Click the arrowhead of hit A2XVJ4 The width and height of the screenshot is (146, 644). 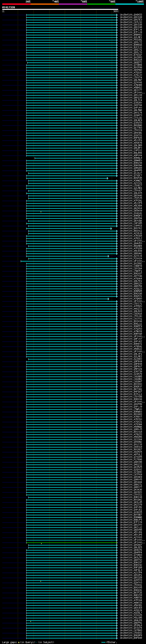pyautogui.click(x=109, y=256)
